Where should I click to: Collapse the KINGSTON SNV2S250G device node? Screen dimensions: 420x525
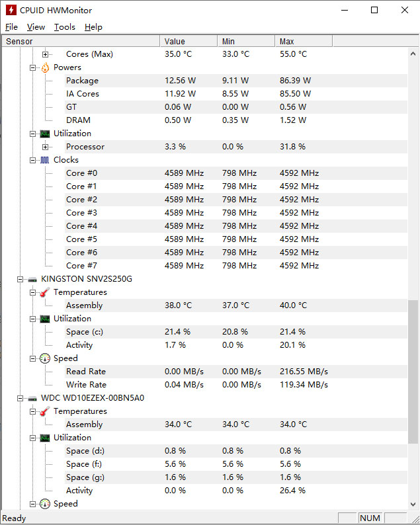(20, 279)
